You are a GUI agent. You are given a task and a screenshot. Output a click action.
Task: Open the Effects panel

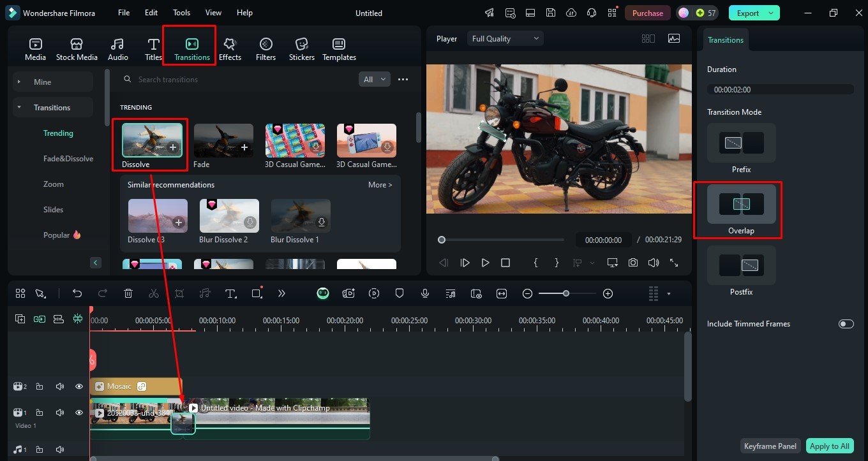[230, 49]
